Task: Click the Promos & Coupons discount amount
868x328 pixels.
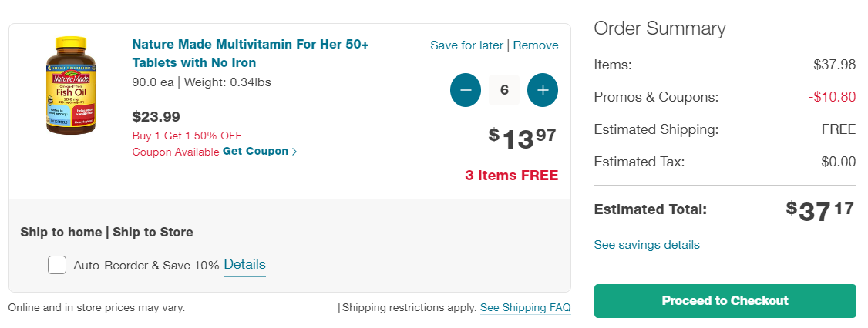Action: [832, 97]
